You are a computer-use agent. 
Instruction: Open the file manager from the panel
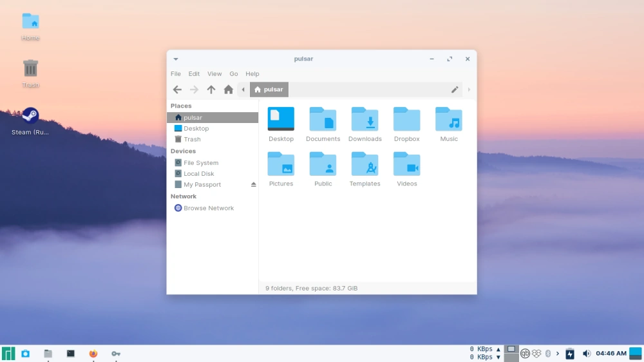point(48,354)
